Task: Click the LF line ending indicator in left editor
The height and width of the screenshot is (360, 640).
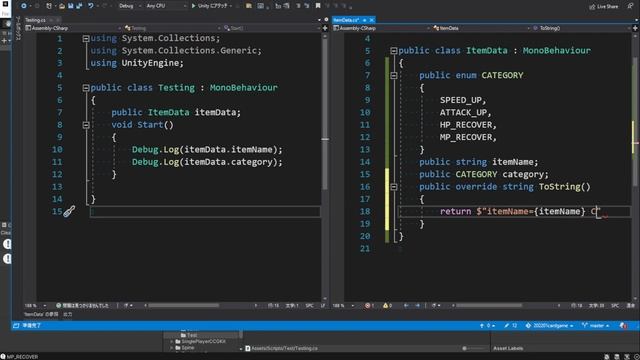Action: (x=322, y=305)
